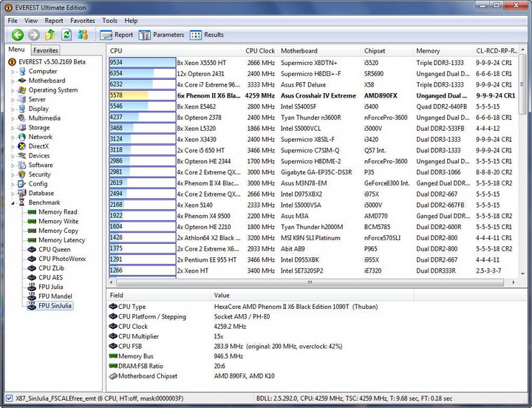532x408 pixels.
Task: Click the FPU Julia benchmark icon
Action: tap(32, 287)
